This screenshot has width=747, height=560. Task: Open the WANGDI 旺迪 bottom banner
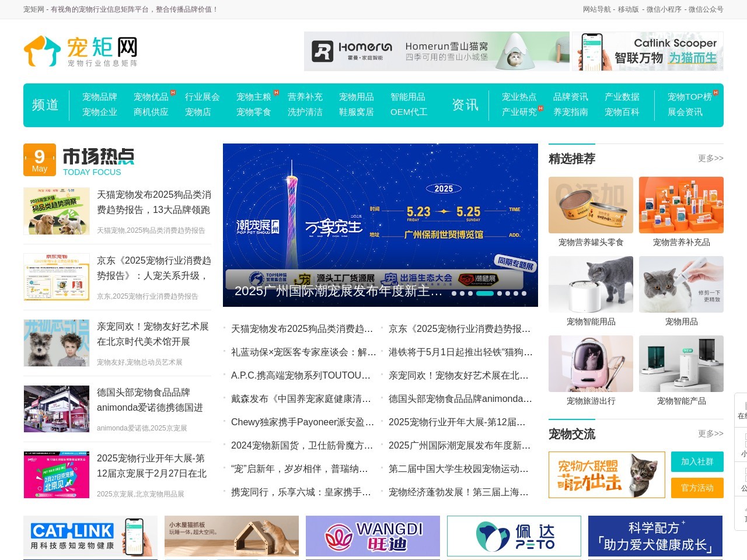pos(373,536)
